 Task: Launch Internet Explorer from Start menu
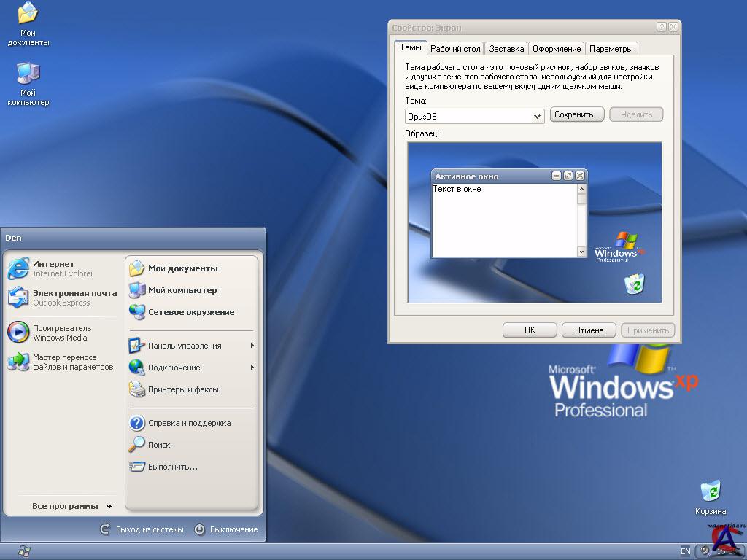[18, 268]
